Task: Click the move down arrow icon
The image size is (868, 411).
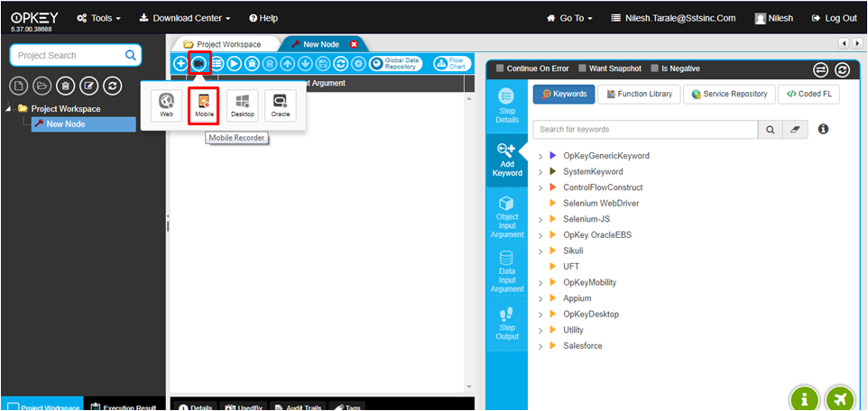Action: pos(305,64)
